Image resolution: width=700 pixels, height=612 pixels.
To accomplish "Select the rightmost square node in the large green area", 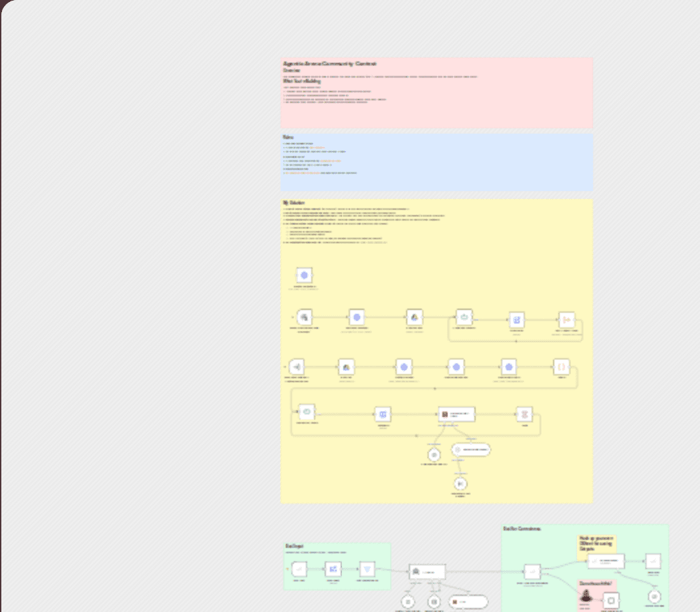I will [x=653, y=561].
